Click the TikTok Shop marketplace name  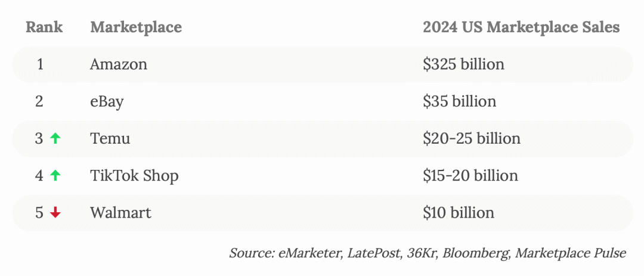(x=134, y=175)
